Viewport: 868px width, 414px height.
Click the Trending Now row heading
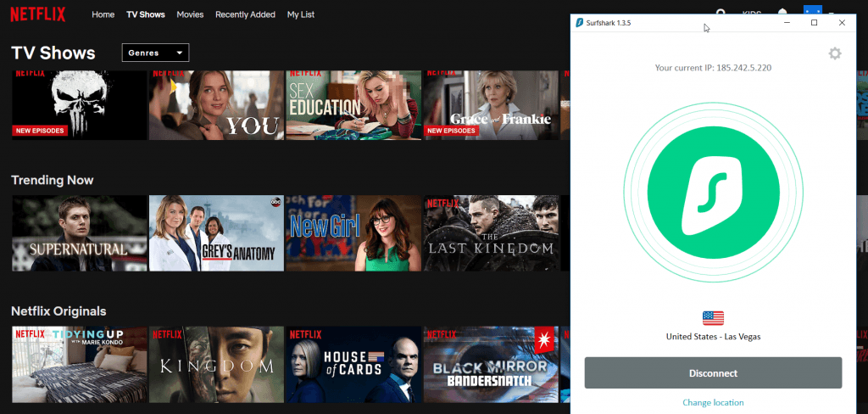point(52,180)
